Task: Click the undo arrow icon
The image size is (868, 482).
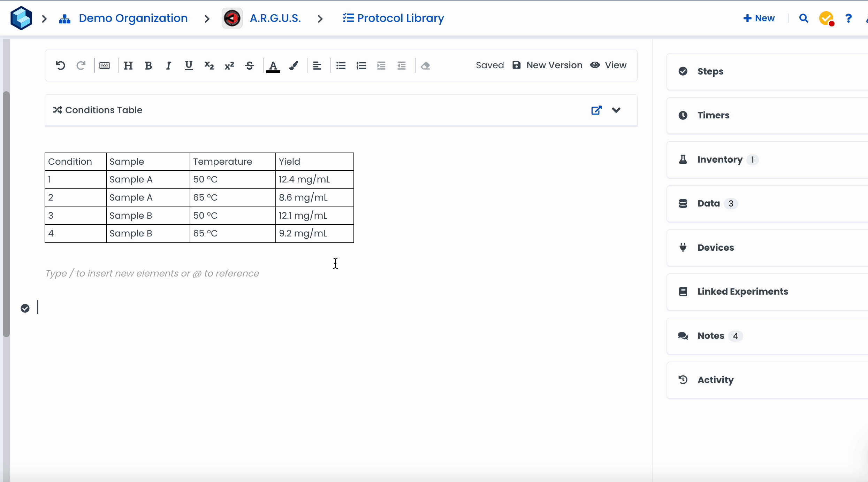Action: click(60, 65)
